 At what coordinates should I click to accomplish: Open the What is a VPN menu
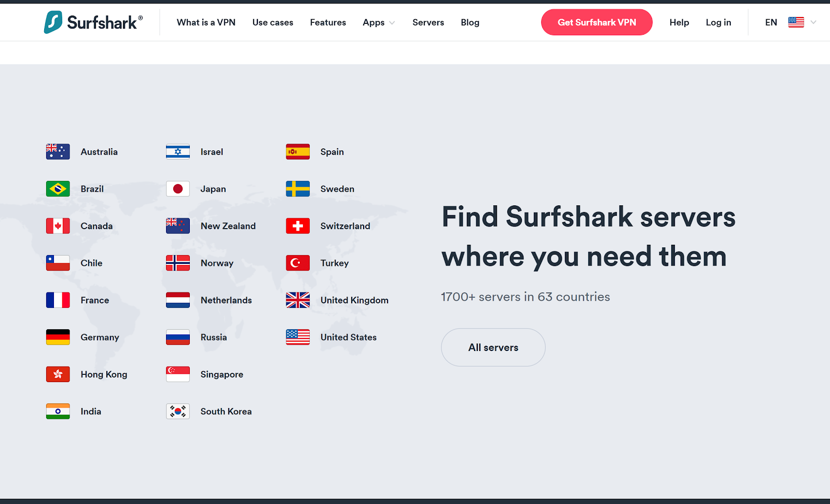(206, 22)
